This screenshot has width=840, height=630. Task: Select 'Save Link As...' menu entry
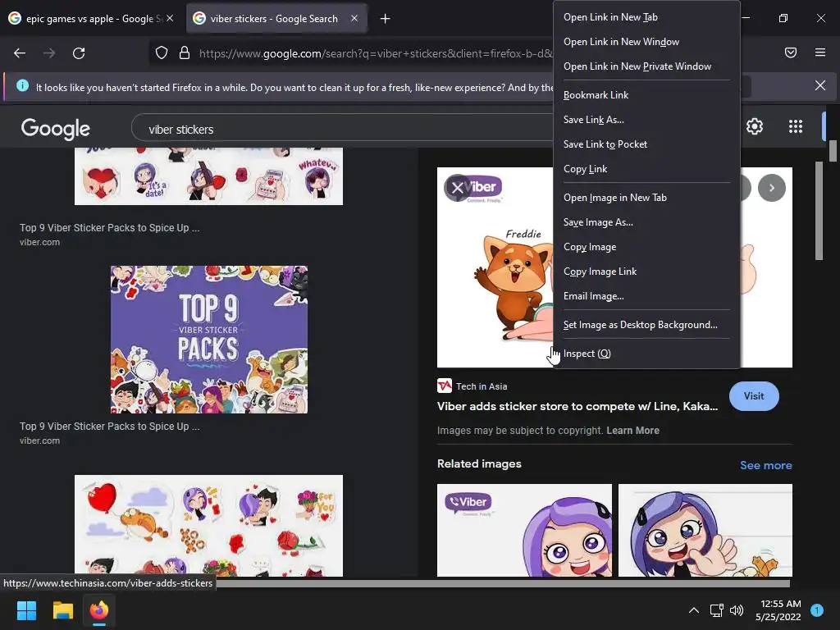(x=646, y=120)
